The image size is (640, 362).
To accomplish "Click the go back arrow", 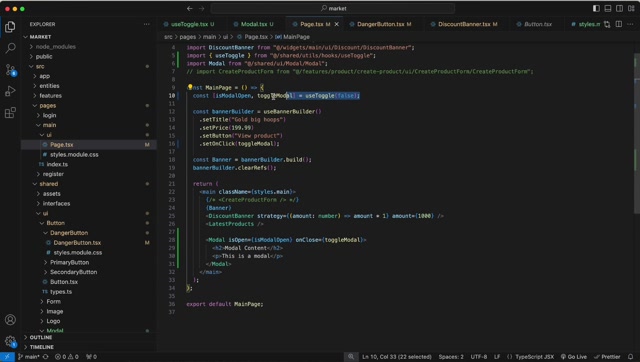I will pos(190,9).
